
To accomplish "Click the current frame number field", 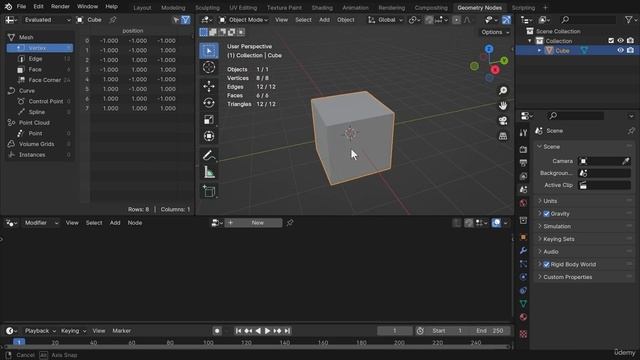I will (x=394, y=331).
